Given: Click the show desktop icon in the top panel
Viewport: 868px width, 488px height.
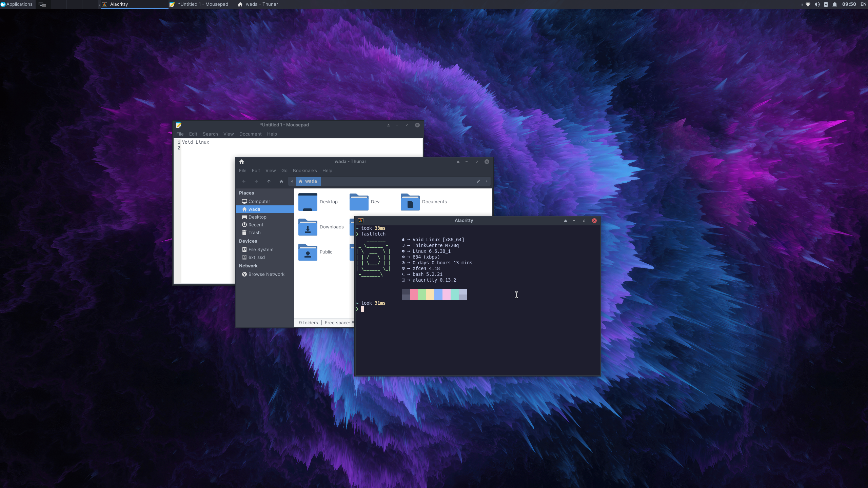Looking at the screenshot, I should 42,4.
